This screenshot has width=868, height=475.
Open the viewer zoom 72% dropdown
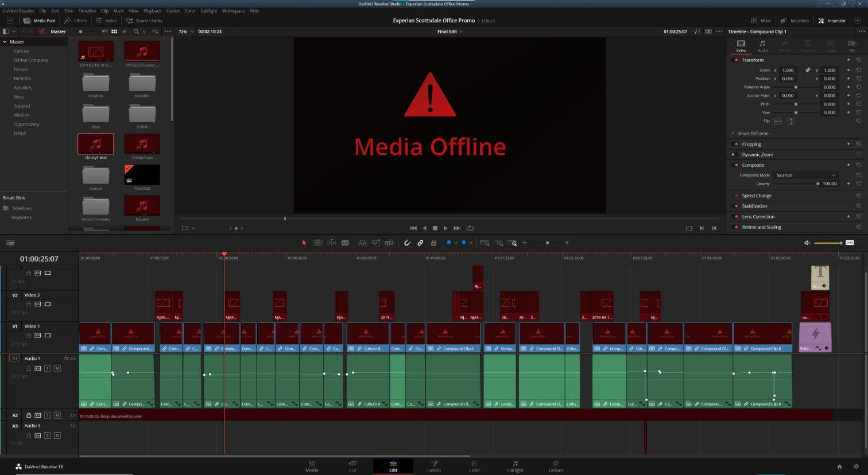[186, 32]
